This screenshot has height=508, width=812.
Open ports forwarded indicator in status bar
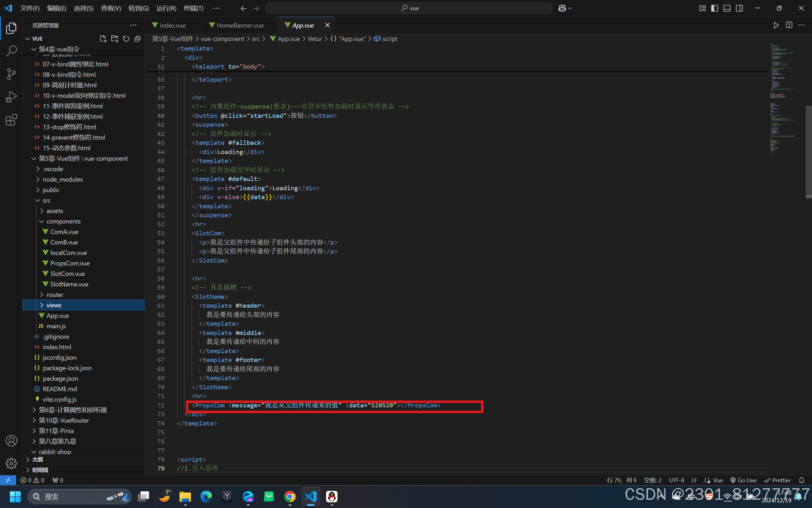pos(58,480)
